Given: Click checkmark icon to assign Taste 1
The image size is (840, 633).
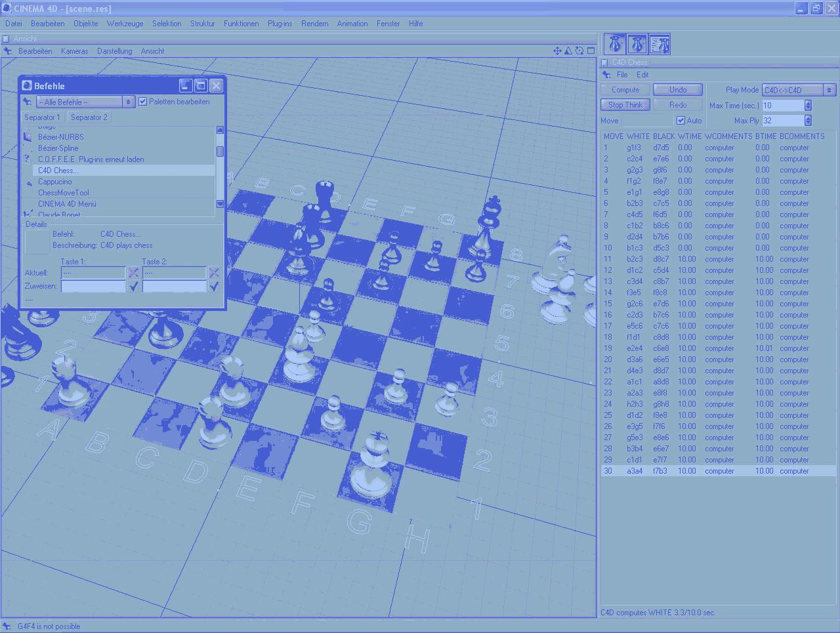Looking at the screenshot, I should [x=133, y=286].
